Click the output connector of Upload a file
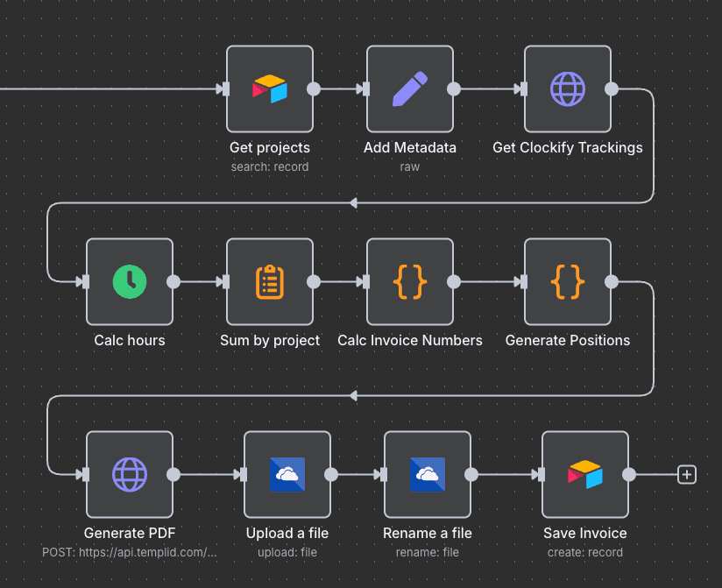This screenshot has width=722, height=588. point(331,475)
